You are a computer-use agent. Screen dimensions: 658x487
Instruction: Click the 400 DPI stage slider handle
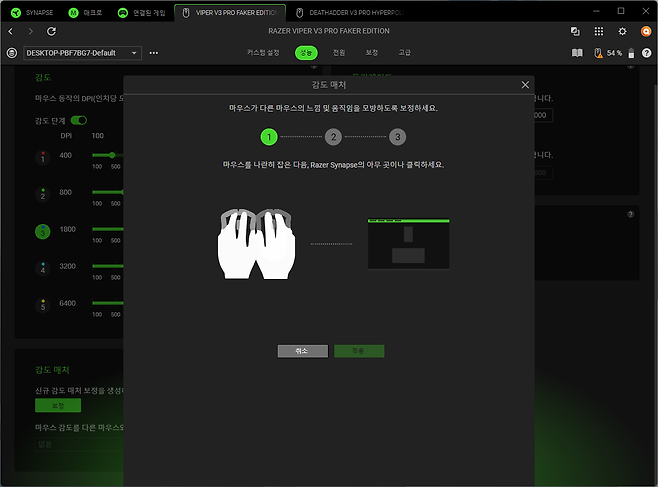pyautogui.click(x=112, y=155)
